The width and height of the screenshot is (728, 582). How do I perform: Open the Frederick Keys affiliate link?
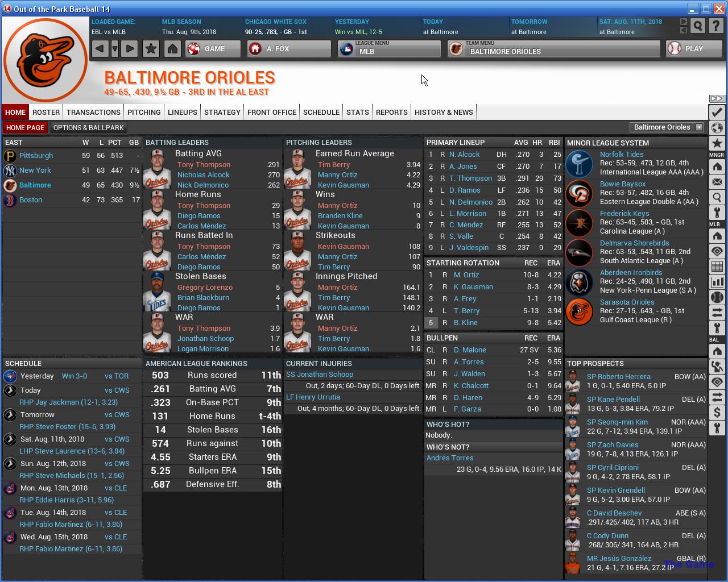pyautogui.click(x=624, y=213)
